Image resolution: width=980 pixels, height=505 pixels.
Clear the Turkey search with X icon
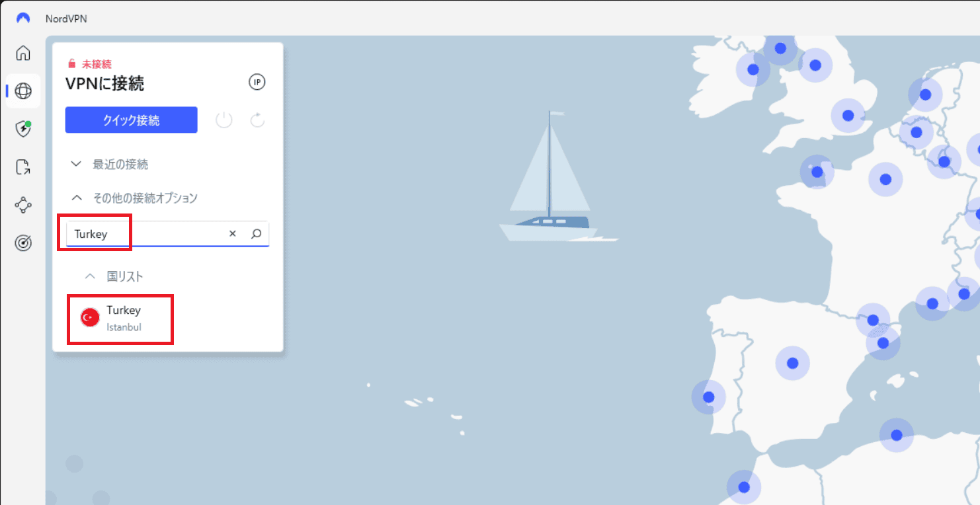[x=232, y=234]
